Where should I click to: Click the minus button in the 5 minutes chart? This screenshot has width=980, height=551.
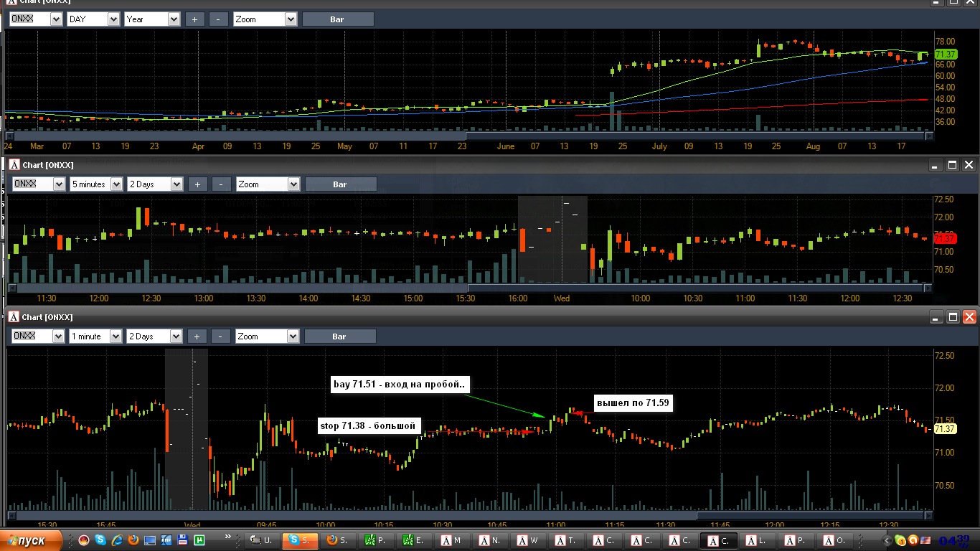click(x=222, y=184)
